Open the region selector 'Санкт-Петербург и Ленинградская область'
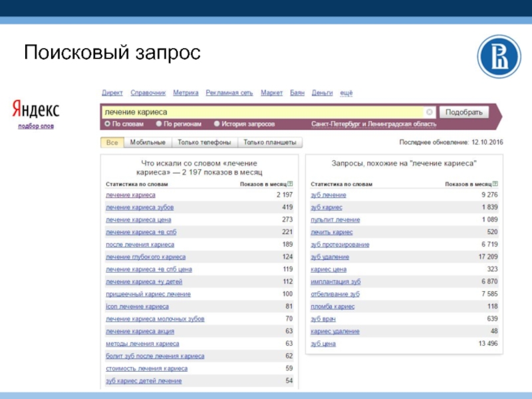The image size is (532, 399). pos(374,124)
